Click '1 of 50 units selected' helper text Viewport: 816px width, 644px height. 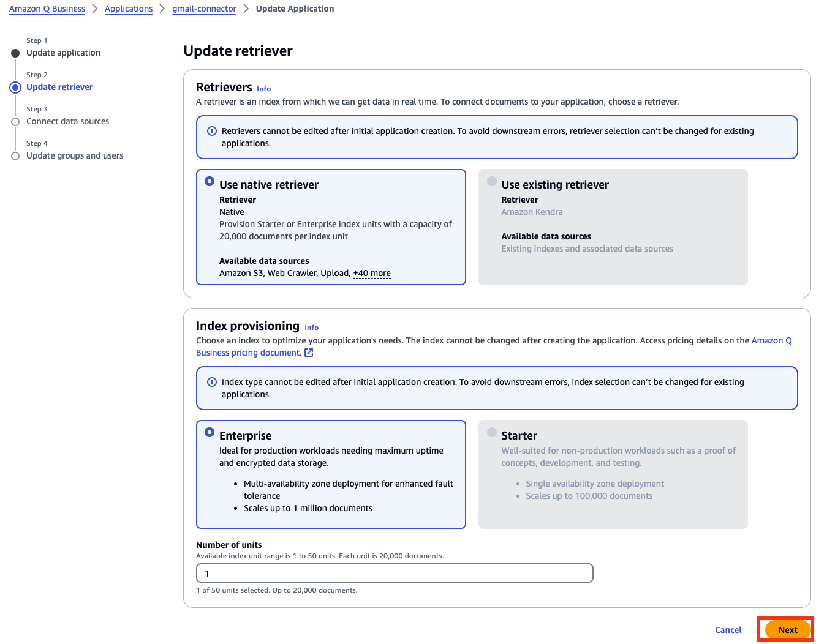[277, 590]
